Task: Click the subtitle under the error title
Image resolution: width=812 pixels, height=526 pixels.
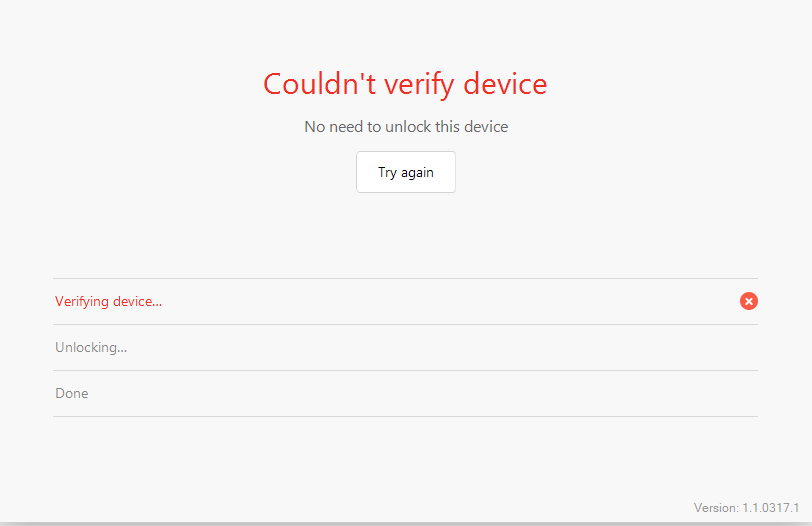Action: tap(406, 127)
